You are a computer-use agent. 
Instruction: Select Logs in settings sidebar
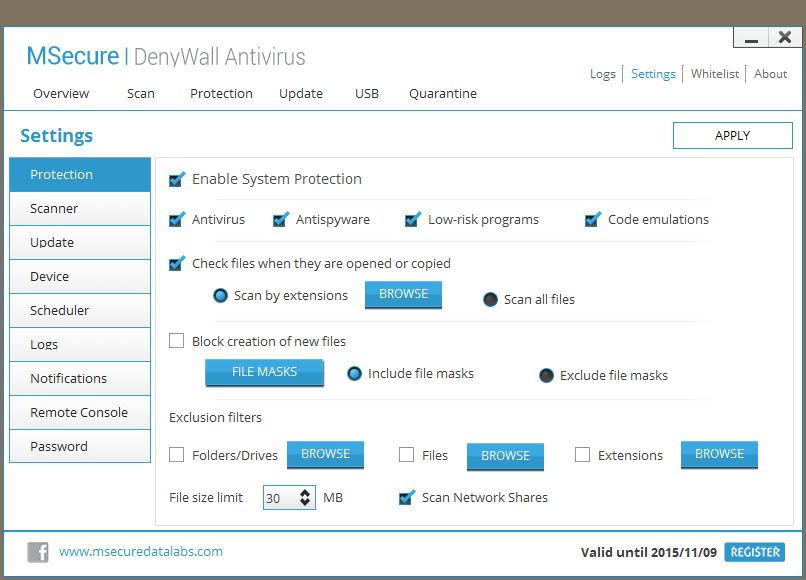80,345
